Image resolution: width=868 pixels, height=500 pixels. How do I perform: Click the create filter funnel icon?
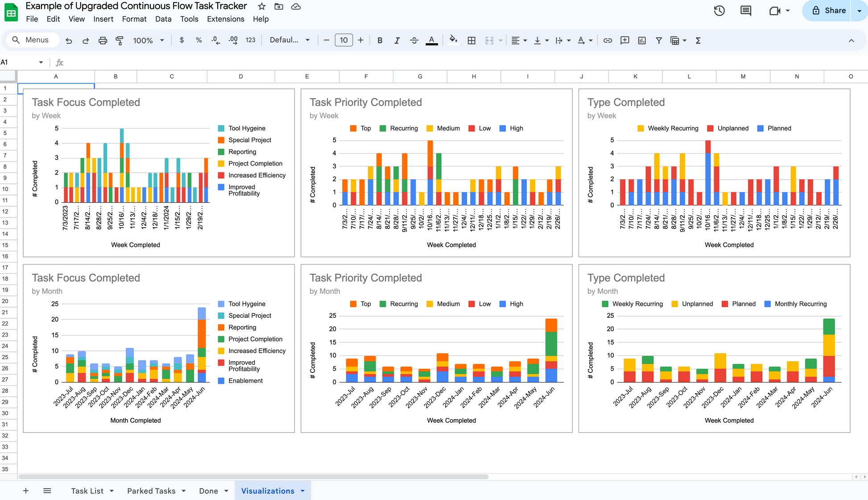[659, 41]
